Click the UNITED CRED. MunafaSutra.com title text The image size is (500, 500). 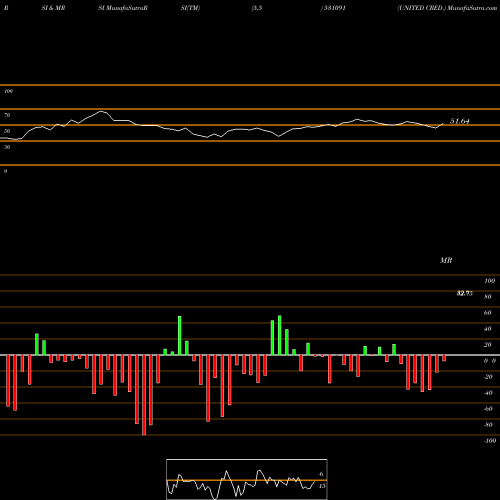coord(447,8)
